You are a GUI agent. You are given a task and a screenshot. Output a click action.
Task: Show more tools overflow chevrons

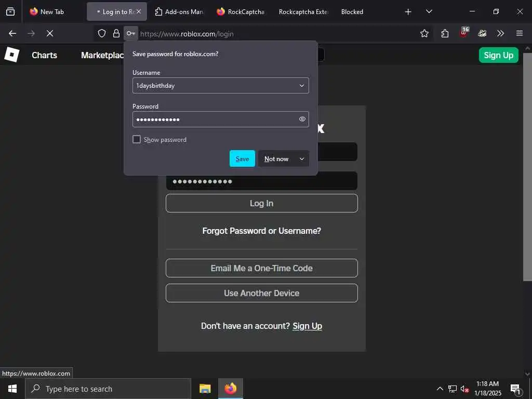click(x=500, y=33)
